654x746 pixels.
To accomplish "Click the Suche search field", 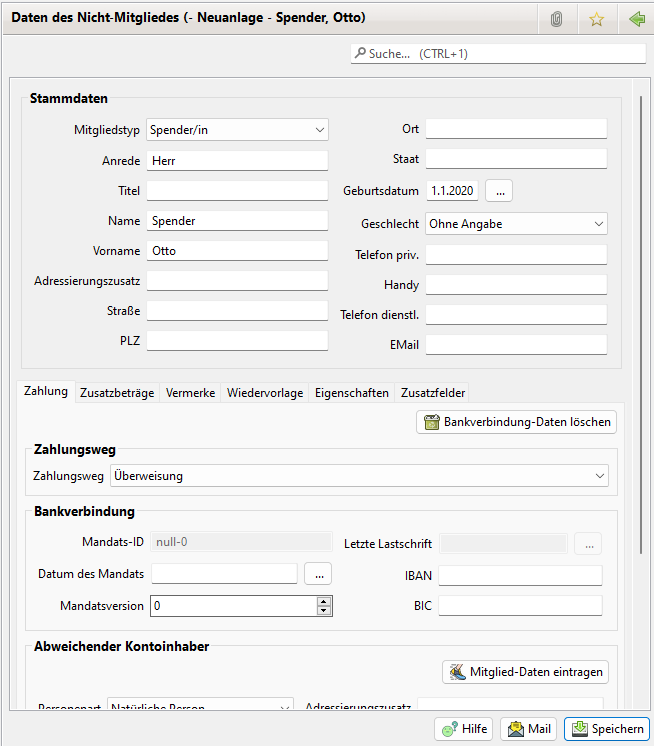I will 497,54.
